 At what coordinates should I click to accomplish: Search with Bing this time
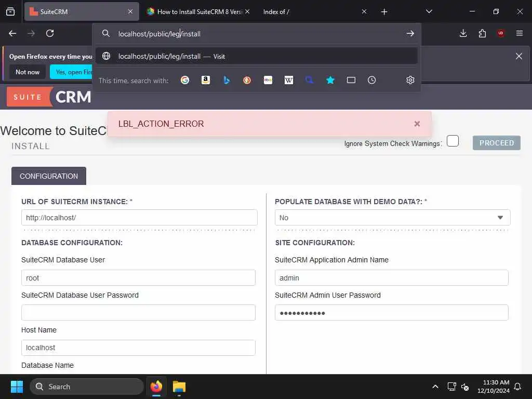[x=227, y=80]
